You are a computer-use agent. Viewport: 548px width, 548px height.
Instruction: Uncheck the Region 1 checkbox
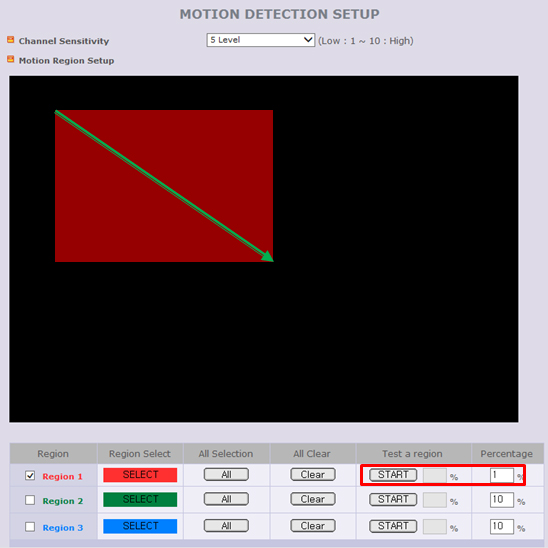click(x=30, y=475)
